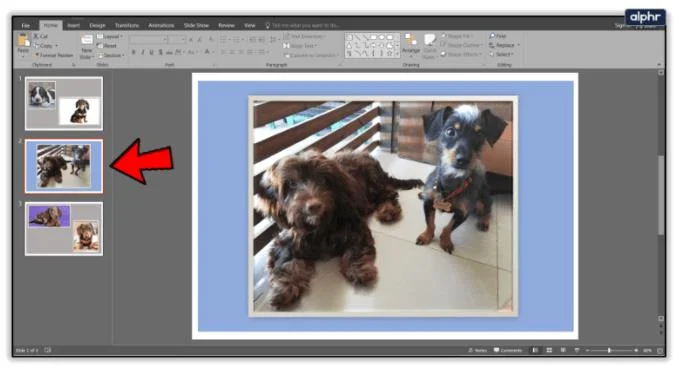Click the Replace command
The width and height of the screenshot is (679, 371).
click(x=504, y=45)
